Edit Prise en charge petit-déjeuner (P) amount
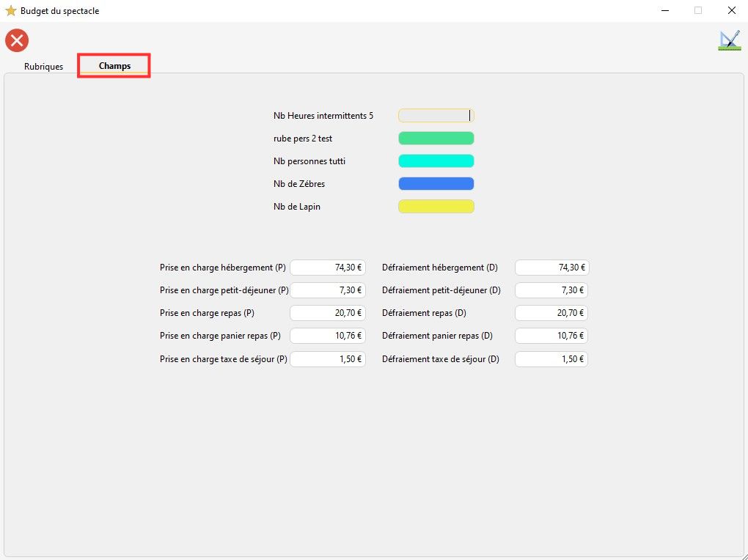Screen dimensions: 748x560 (328, 291)
